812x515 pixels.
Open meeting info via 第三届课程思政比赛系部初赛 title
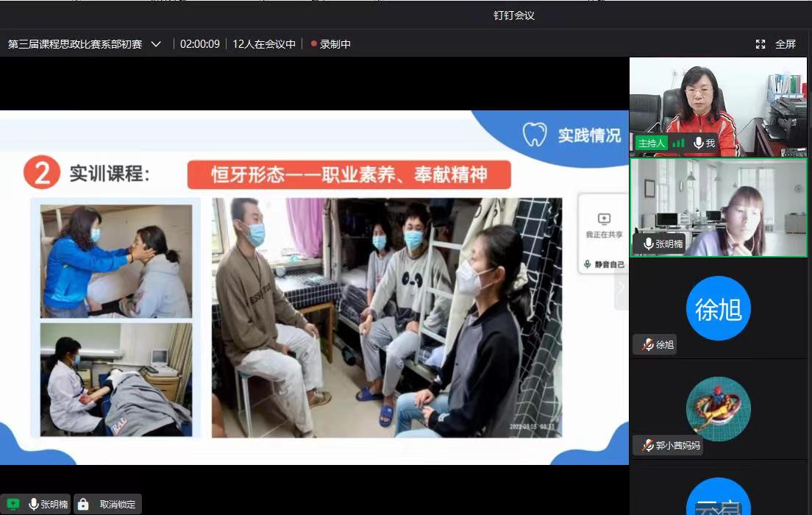click(x=75, y=44)
